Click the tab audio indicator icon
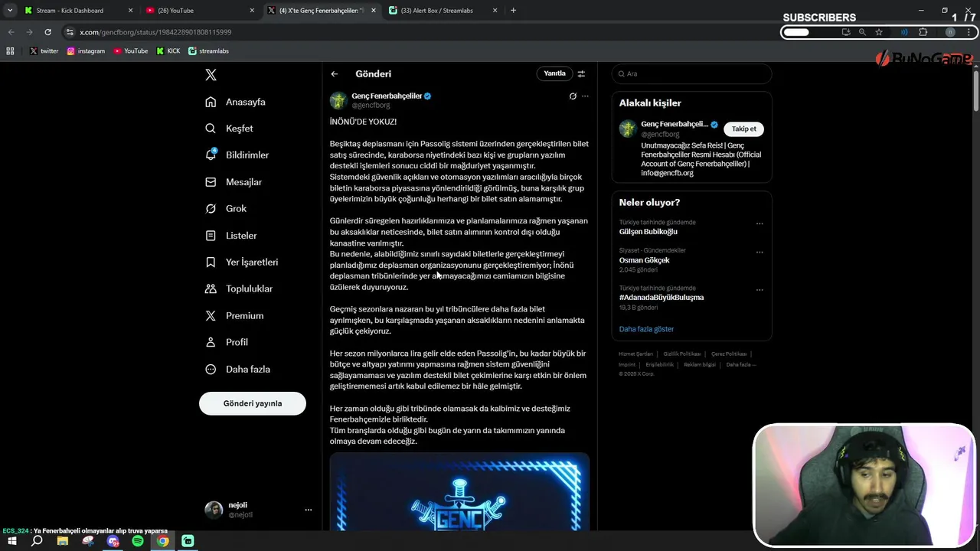 tap(904, 32)
